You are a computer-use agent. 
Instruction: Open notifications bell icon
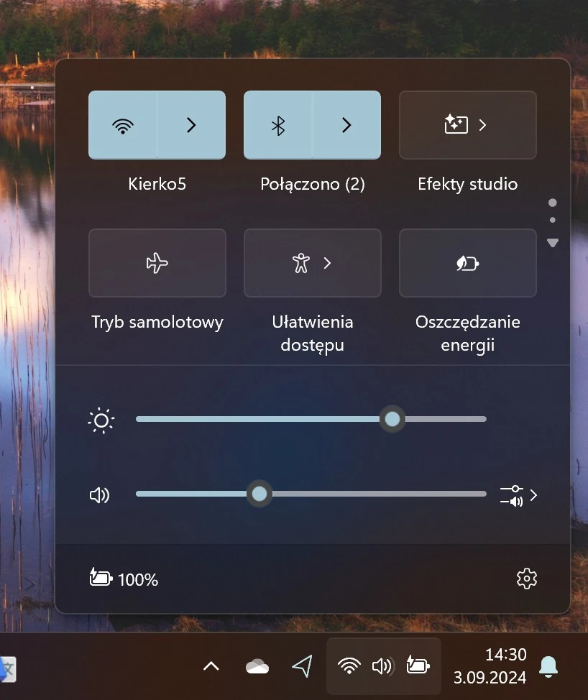548,666
